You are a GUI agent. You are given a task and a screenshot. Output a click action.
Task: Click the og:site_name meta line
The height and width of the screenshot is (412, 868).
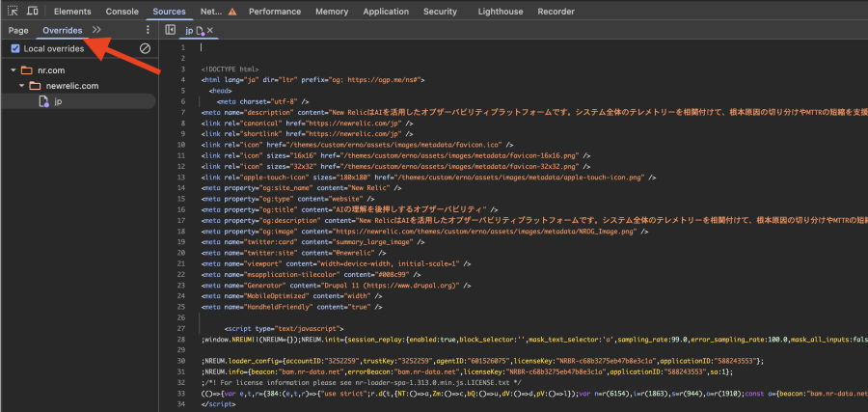(x=301, y=188)
